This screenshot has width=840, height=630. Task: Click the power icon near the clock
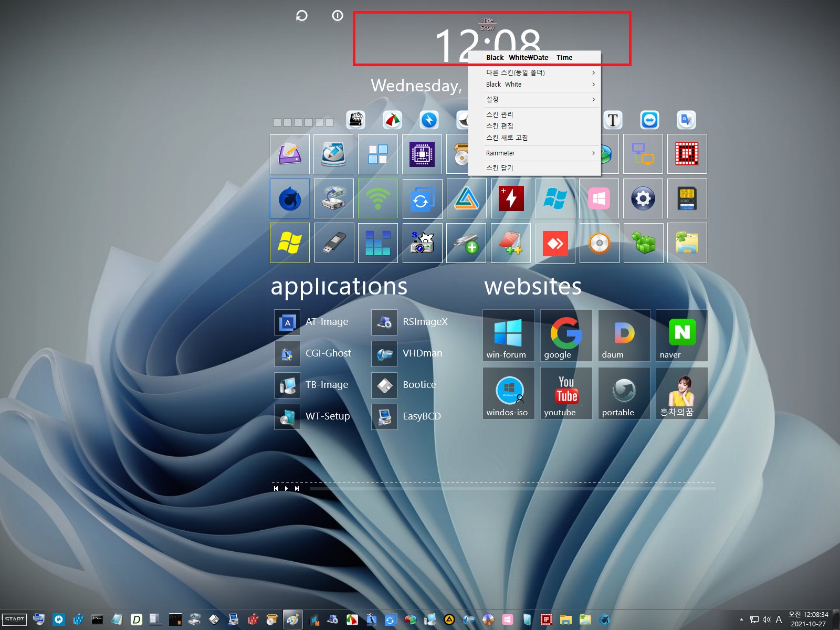pyautogui.click(x=338, y=16)
